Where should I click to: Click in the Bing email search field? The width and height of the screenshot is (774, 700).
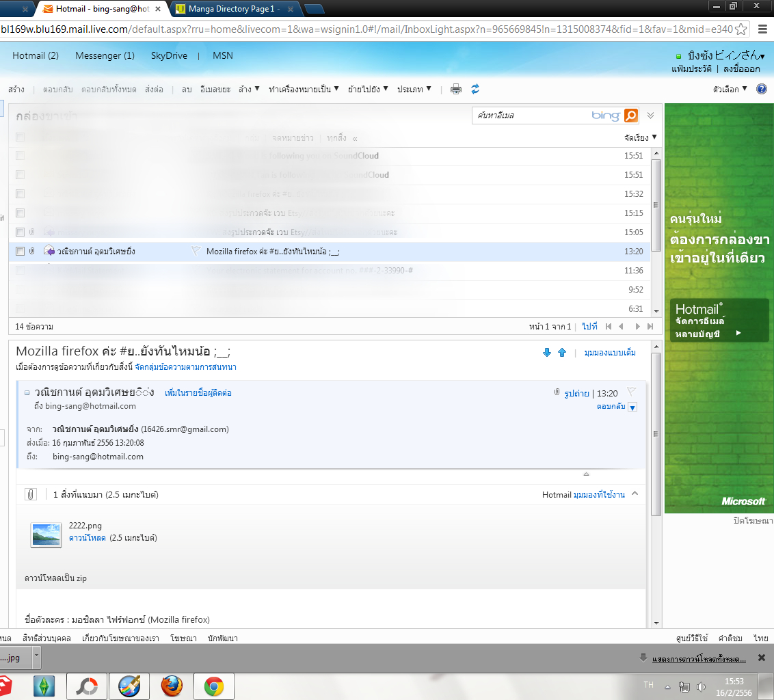coord(531,116)
